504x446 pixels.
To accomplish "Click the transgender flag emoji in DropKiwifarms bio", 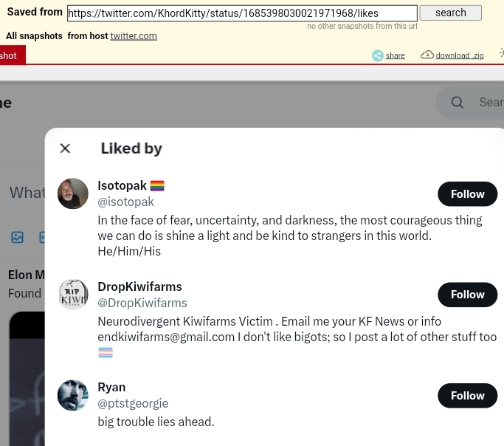I will pyautogui.click(x=106, y=353).
